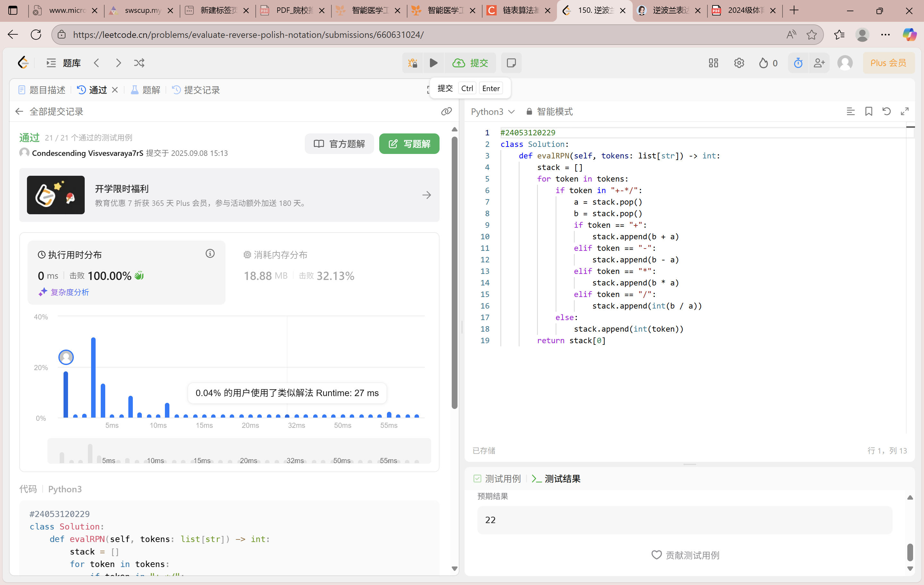
Task: Open the layout grid icon
Action: click(713, 63)
